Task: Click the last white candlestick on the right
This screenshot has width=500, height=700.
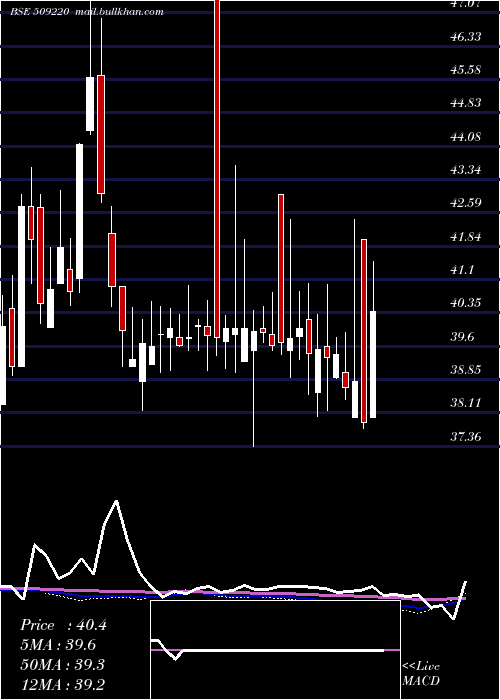Action: [373, 364]
